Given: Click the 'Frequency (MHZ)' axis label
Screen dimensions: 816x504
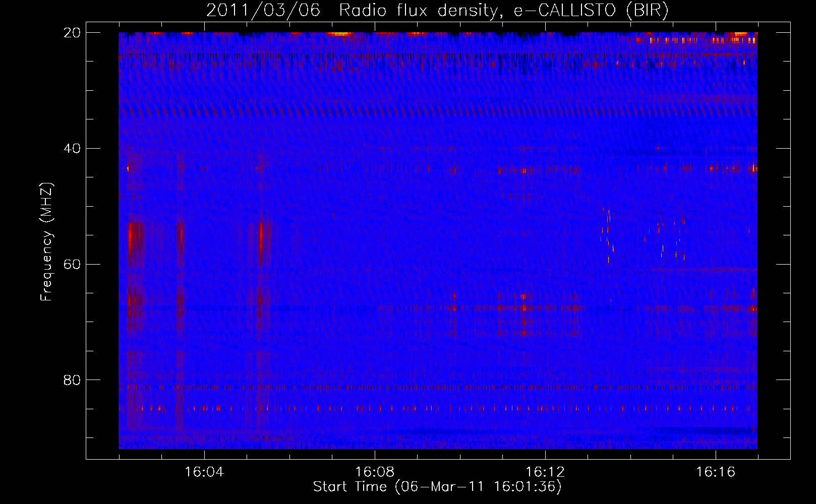Looking at the screenshot, I should [46, 242].
